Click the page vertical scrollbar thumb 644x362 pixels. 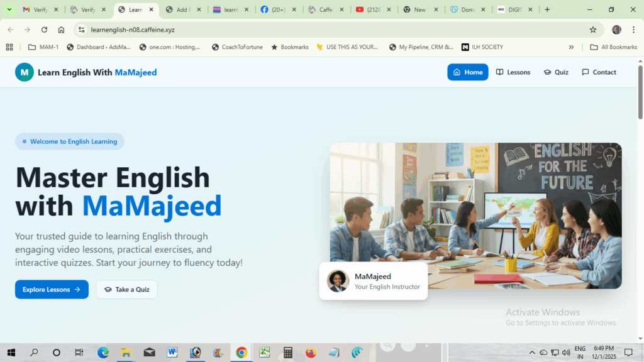[x=640, y=92]
